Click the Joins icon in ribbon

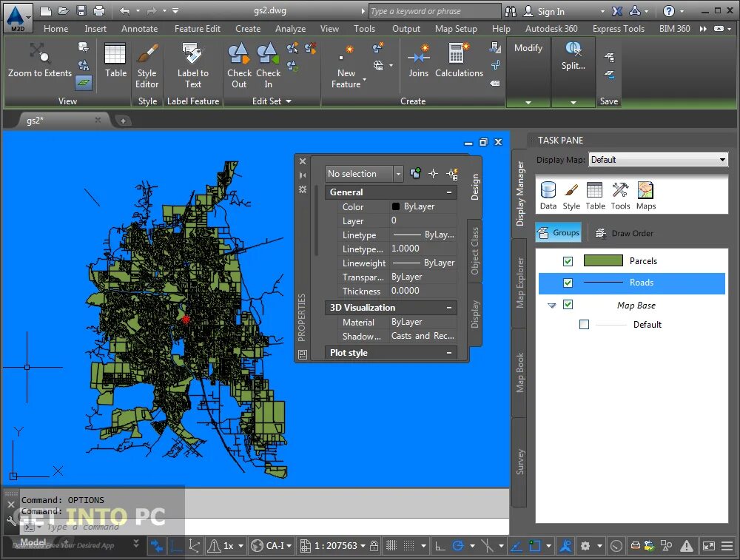pyautogui.click(x=418, y=55)
